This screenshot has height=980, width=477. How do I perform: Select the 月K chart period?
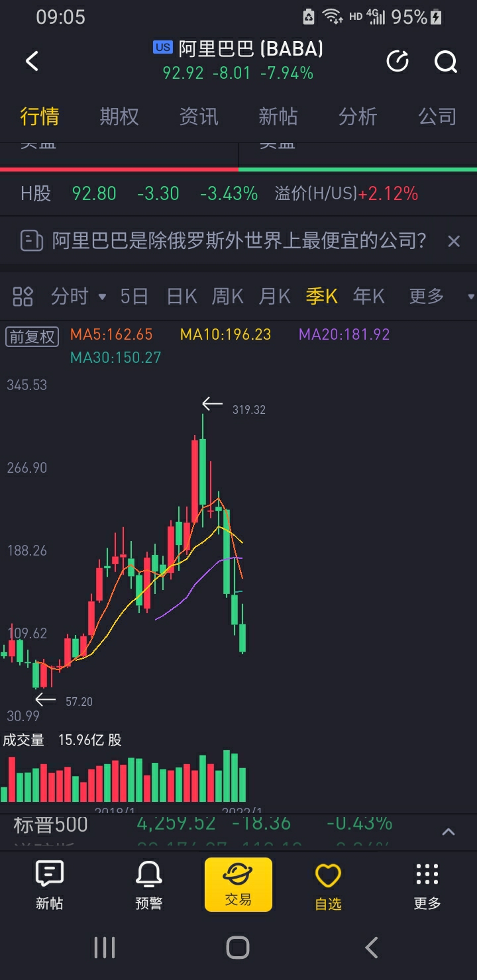tap(275, 296)
